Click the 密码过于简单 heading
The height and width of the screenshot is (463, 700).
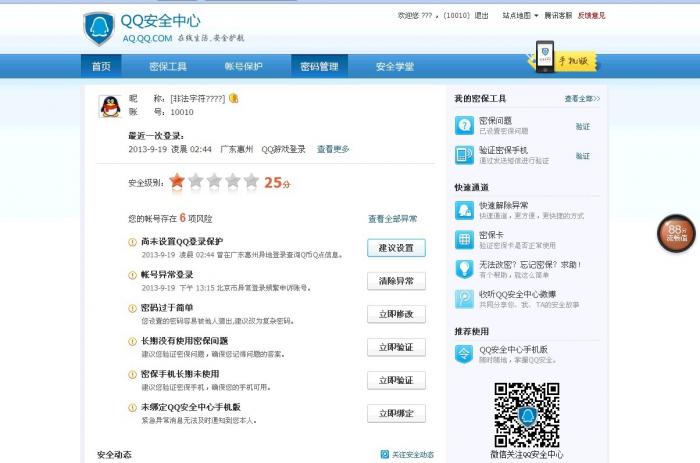click(x=167, y=308)
